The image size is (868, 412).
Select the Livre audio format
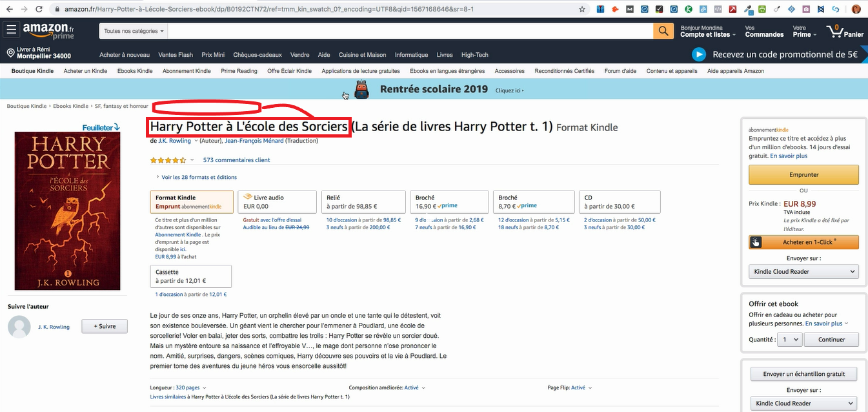click(x=278, y=202)
